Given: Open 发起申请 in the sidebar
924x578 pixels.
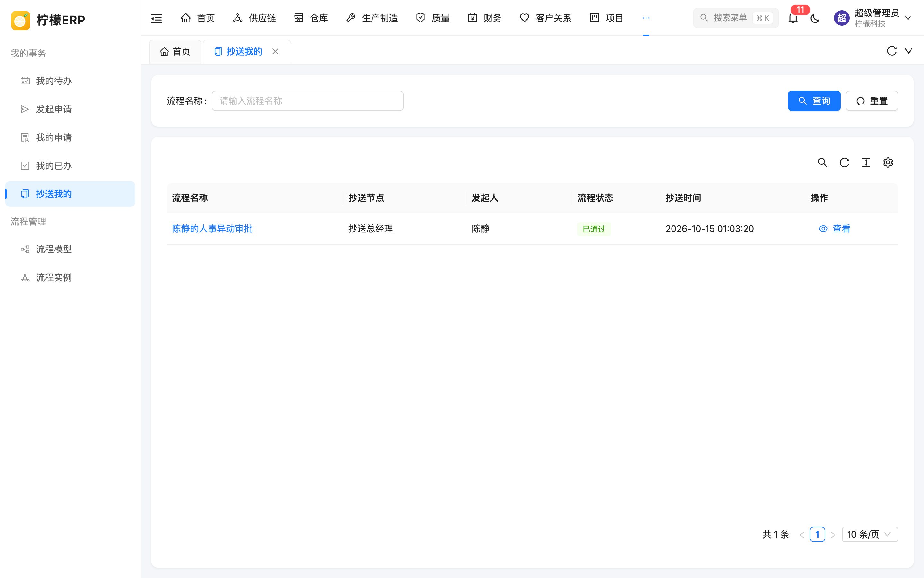Looking at the screenshot, I should [x=70, y=109].
